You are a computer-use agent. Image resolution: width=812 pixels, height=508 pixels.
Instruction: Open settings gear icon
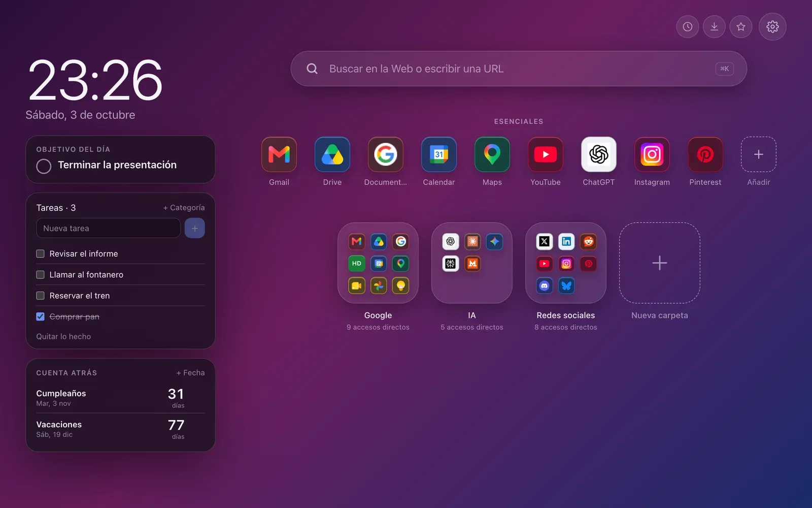tap(772, 26)
